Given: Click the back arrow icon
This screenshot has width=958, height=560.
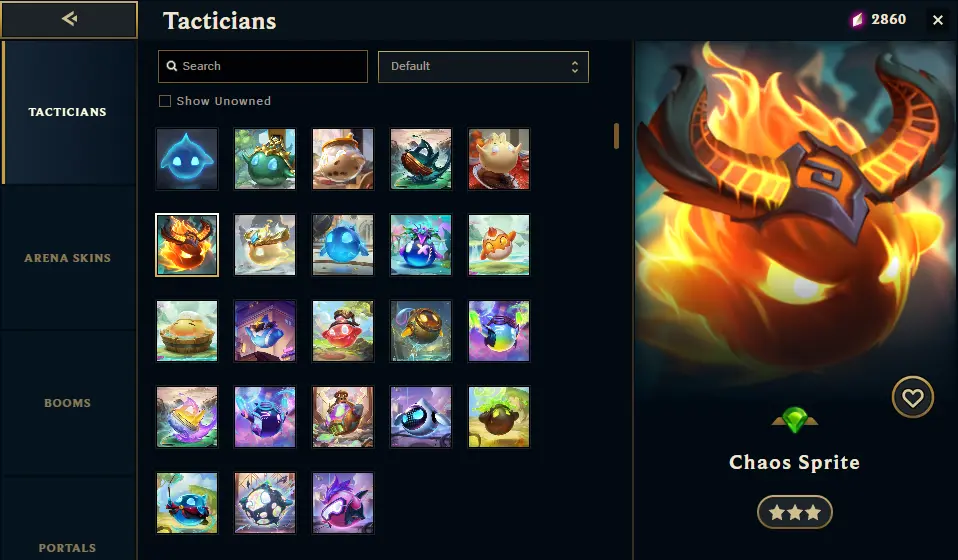Looking at the screenshot, I should 69,19.
